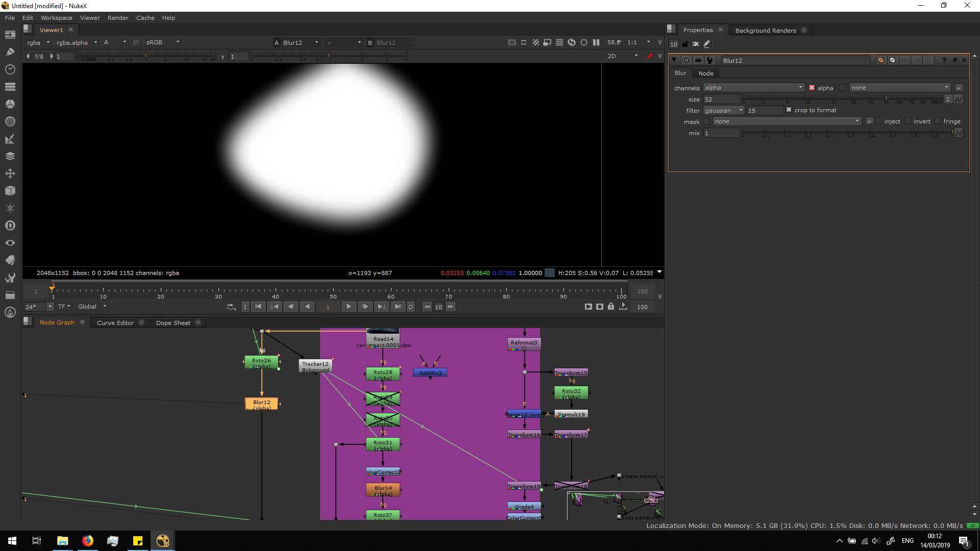This screenshot has width=980, height=551.
Task: Click the Merge nodes layers icon
Action: click(x=10, y=156)
